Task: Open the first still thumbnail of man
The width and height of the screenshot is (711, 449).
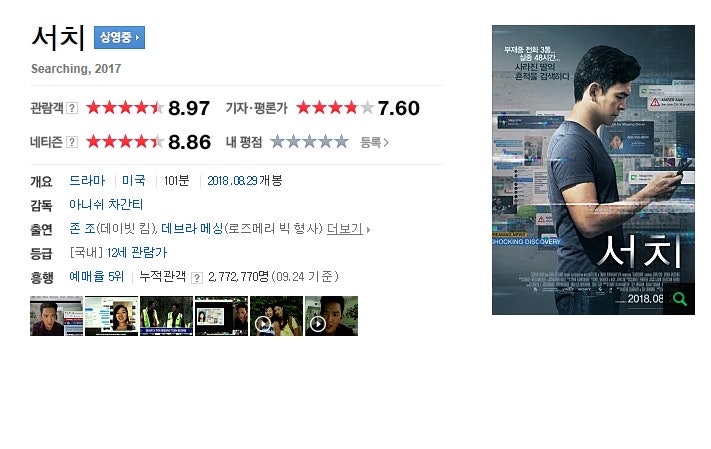Action: tap(56, 316)
